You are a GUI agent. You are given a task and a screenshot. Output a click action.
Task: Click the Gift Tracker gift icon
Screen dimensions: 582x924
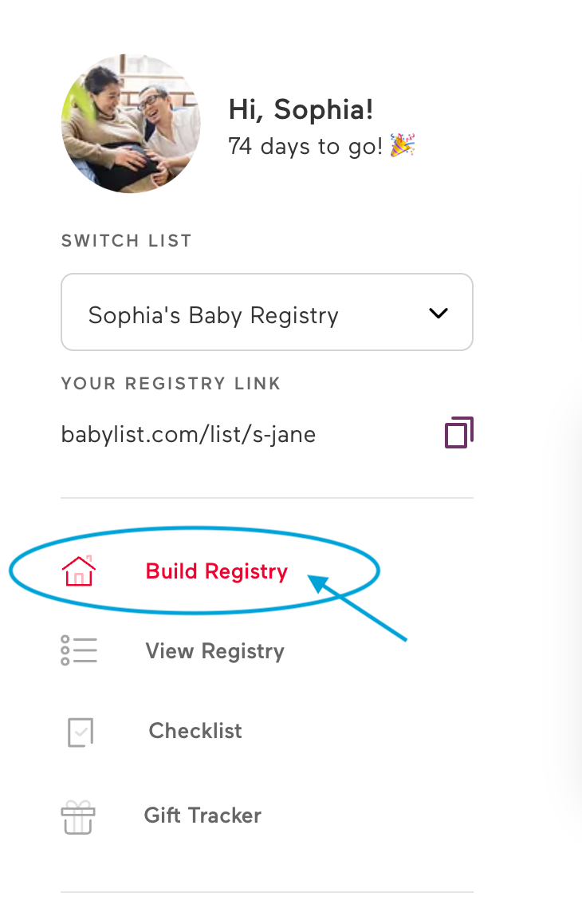pos(79,815)
